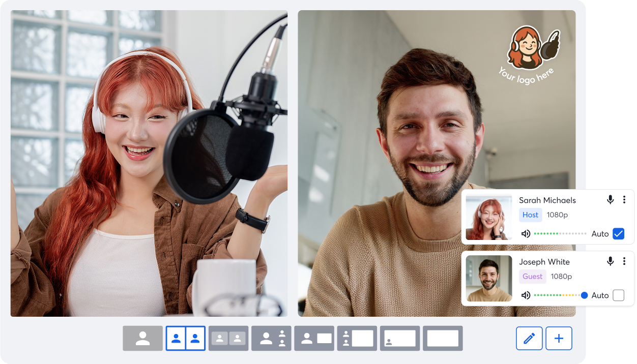
Task: Open the three-dot menu for Sarah Michaels
Action: (x=624, y=200)
